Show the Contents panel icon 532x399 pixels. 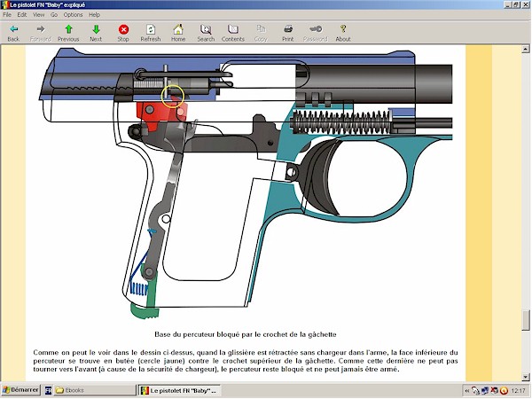click(x=232, y=29)
